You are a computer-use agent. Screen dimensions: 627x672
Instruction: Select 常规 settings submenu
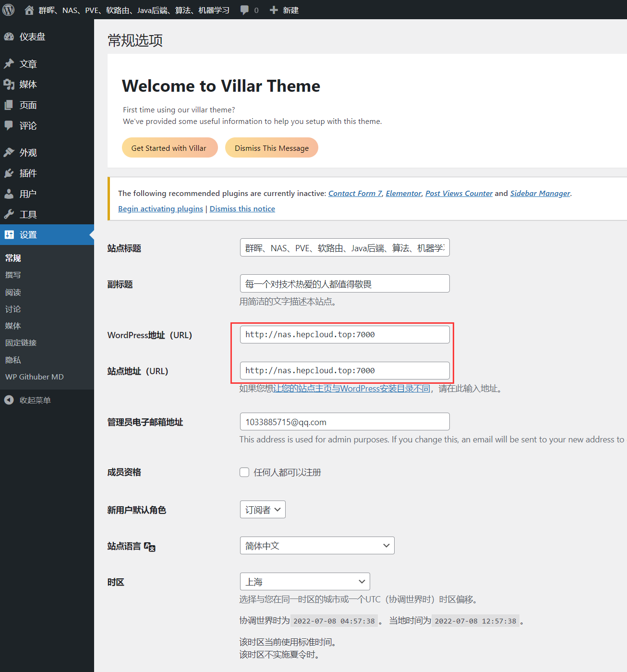click(13, 258)
